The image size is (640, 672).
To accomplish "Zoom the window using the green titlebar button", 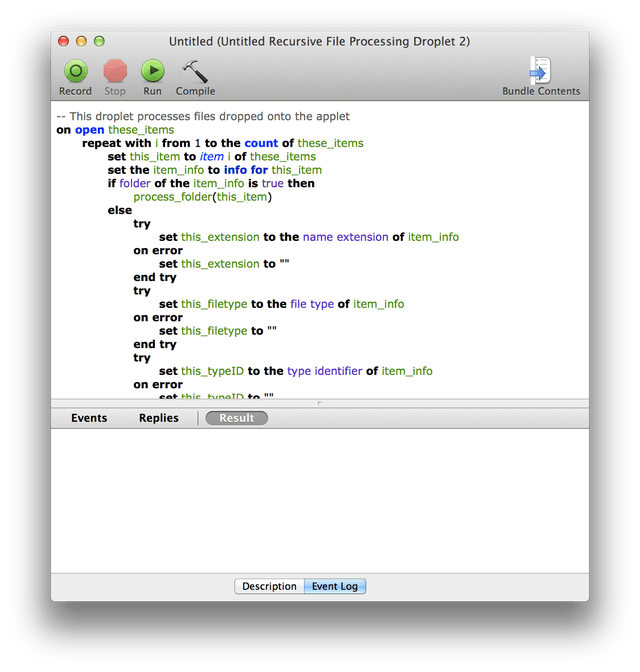I will coord(98,41).
